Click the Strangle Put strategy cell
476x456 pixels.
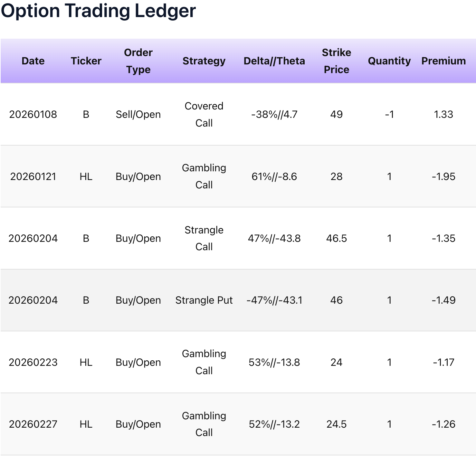(x=204, y=300)
